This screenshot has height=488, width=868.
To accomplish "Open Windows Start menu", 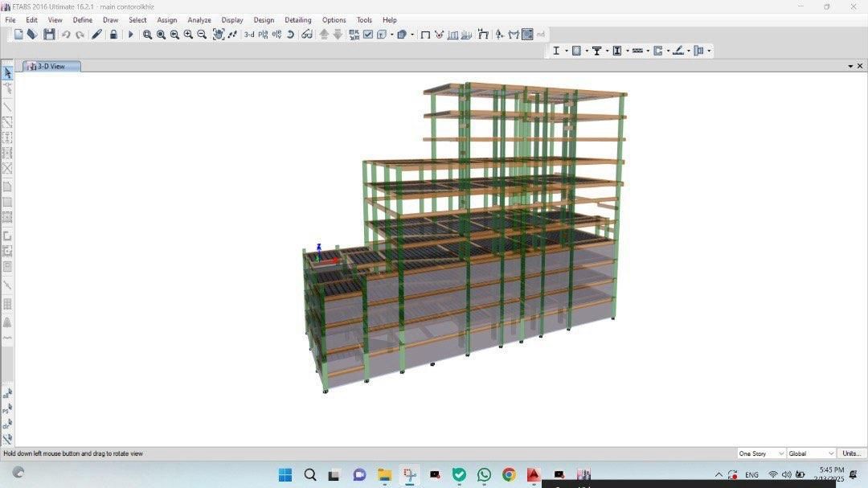I will 285,474.
